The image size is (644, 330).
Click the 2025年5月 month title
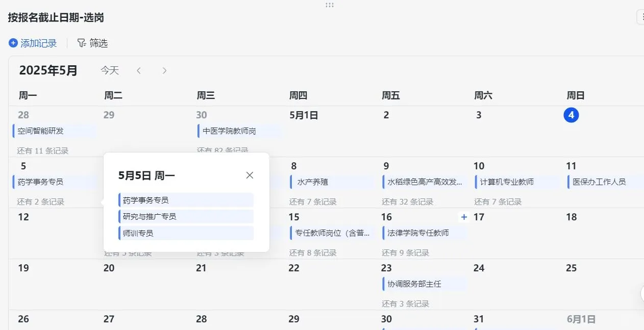48,70
